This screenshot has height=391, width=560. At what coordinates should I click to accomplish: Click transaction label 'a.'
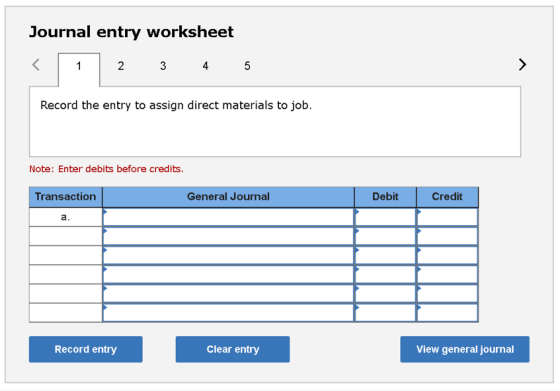[x=65, y=217]
